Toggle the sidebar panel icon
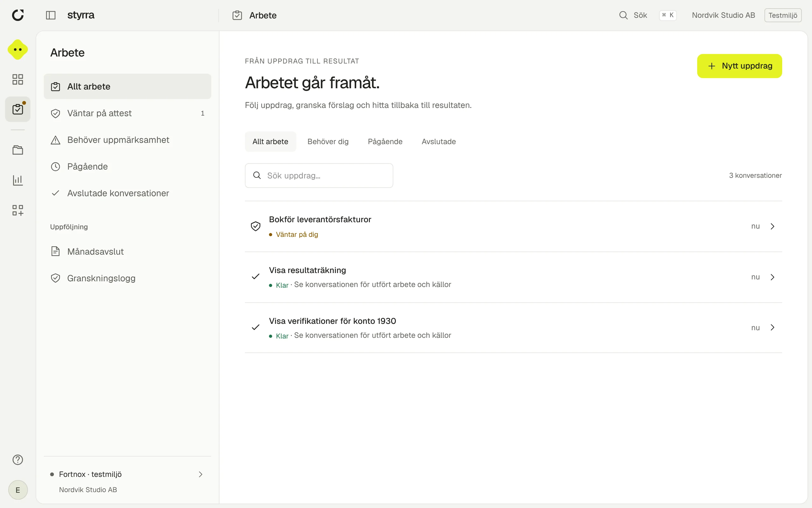812x508 pixels. point(51,15)
